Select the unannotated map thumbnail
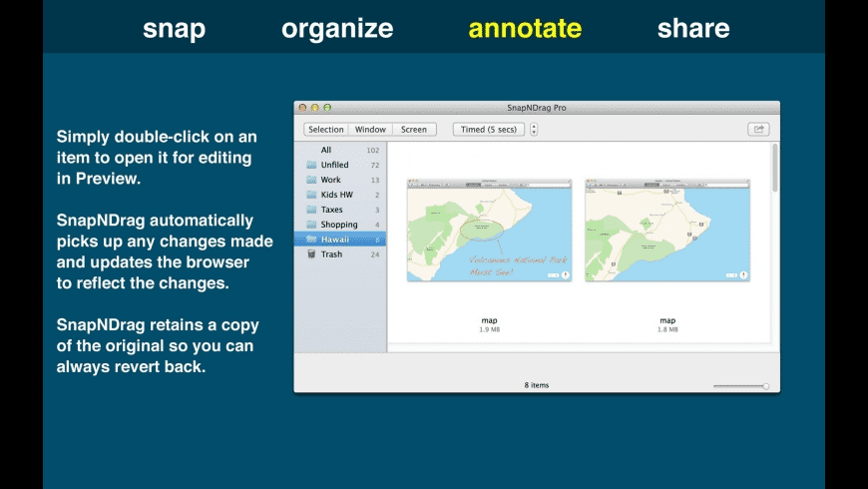Viewport: 868px width, 489px height. [667, 231]
